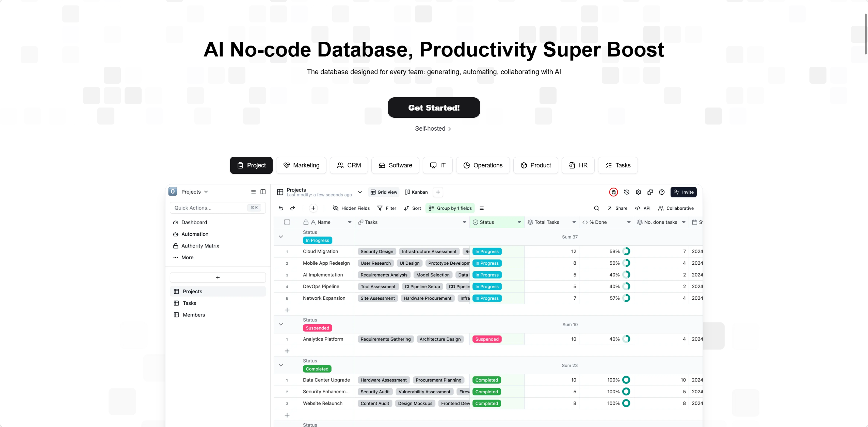Toggle the sidebar panel layout icon

(x=263, y=192)
